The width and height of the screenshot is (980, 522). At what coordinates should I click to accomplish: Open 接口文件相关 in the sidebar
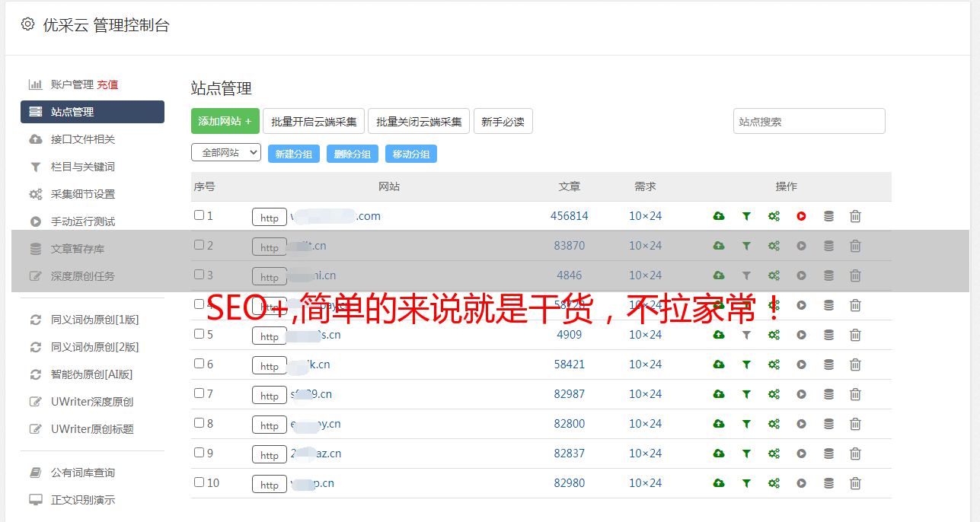(83, 139)
